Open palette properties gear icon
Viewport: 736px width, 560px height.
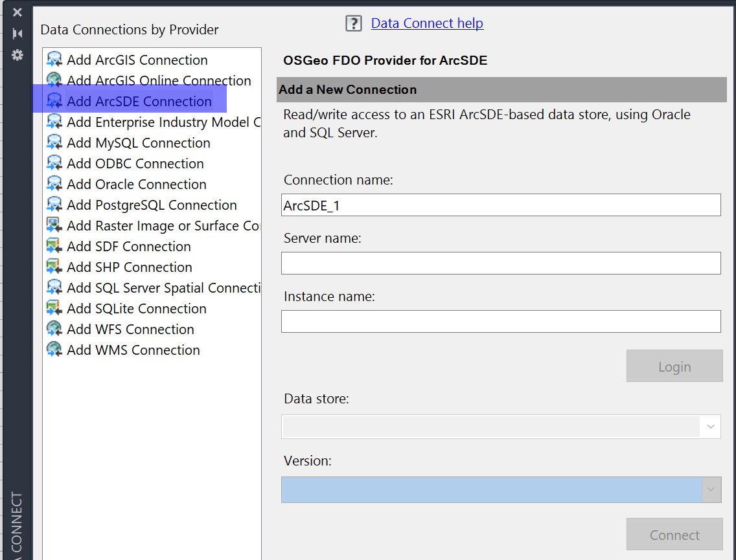[x=17, y=55]
